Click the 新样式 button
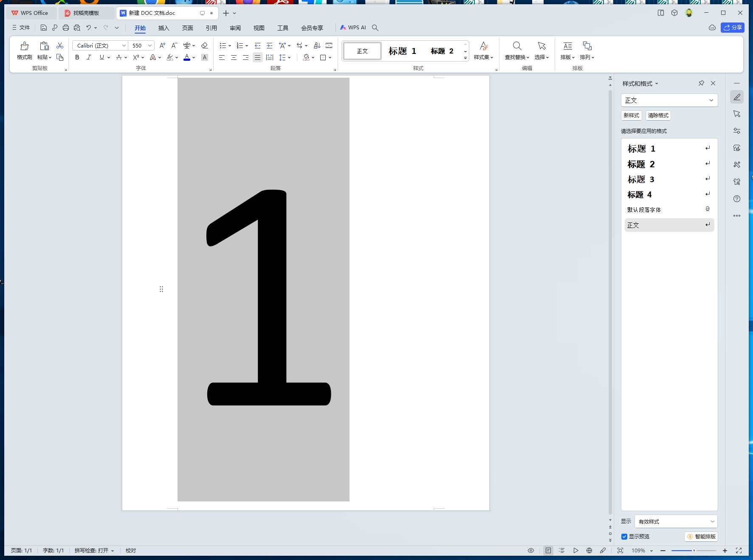The height and width of the screenshot is (560, 753). coord(631,115)
